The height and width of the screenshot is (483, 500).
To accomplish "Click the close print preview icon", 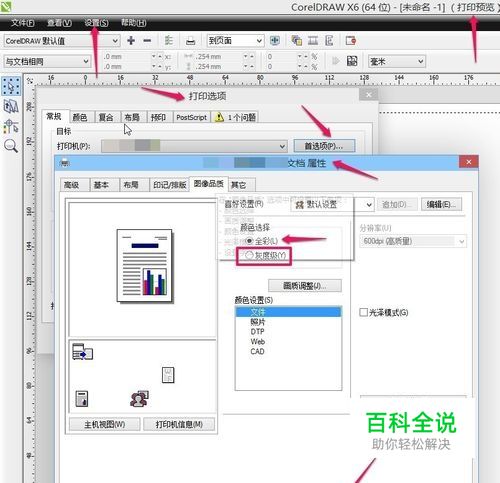I will [351, 41].
